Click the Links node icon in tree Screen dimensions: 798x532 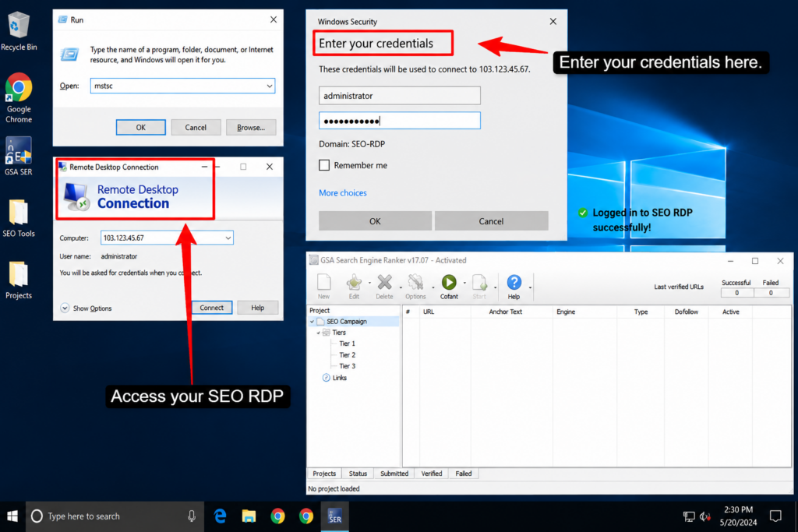click(x=326, y=378)
